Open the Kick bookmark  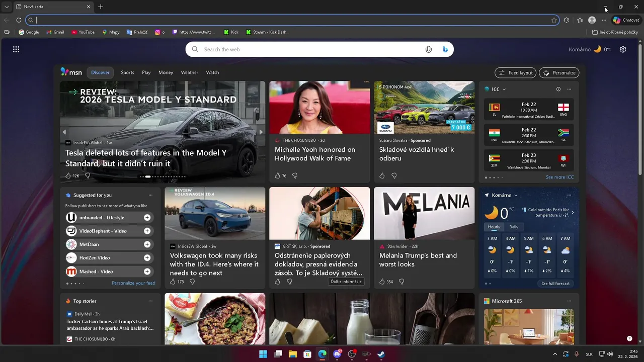coord(231,32)
